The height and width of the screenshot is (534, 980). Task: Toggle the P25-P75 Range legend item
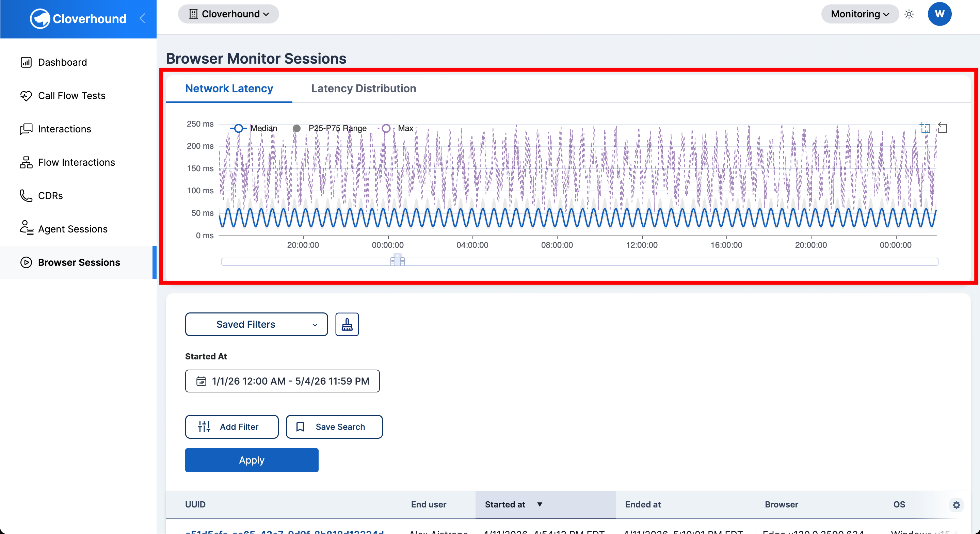[330, 128]
